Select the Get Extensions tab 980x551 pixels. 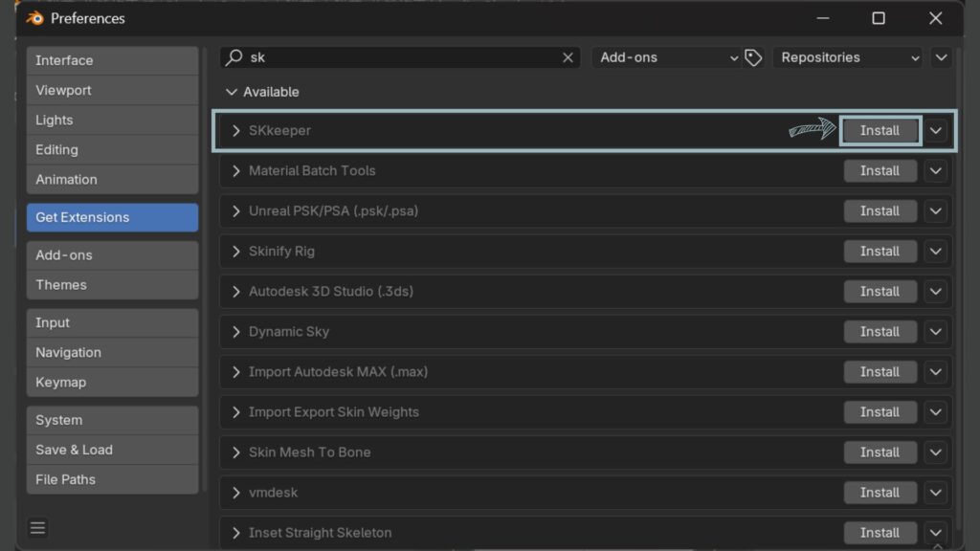(113, 217)
